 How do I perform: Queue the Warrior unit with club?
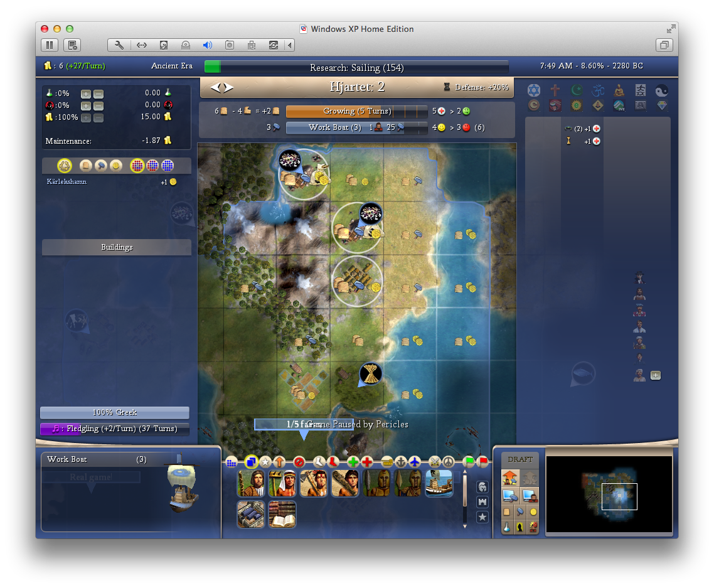click(x=345, y=483)
